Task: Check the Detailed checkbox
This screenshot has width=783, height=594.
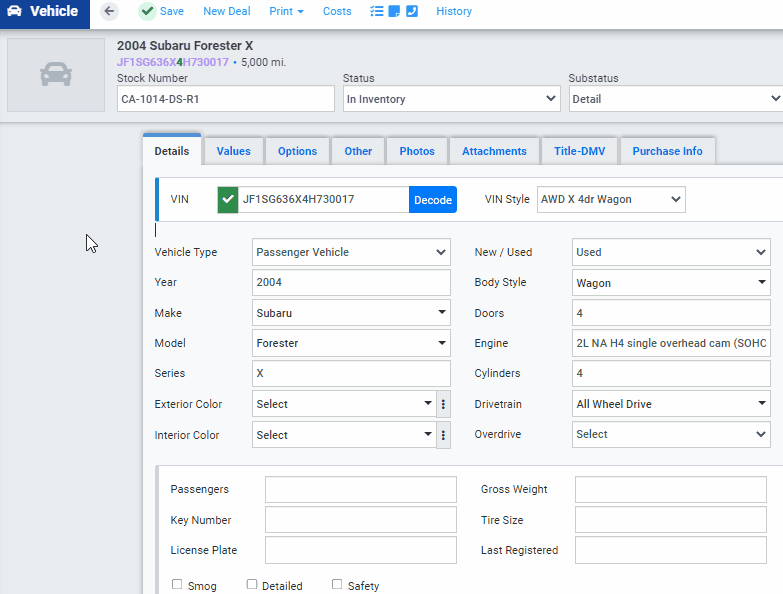Action: pyautogui.click(x=252, y=585)
